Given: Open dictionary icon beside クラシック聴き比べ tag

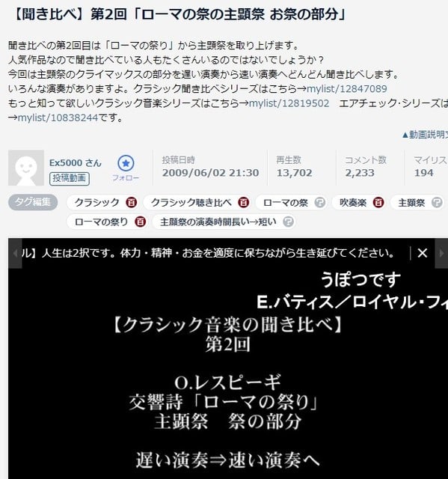Looking at the screenshot, I should click(x=244, y=203).
